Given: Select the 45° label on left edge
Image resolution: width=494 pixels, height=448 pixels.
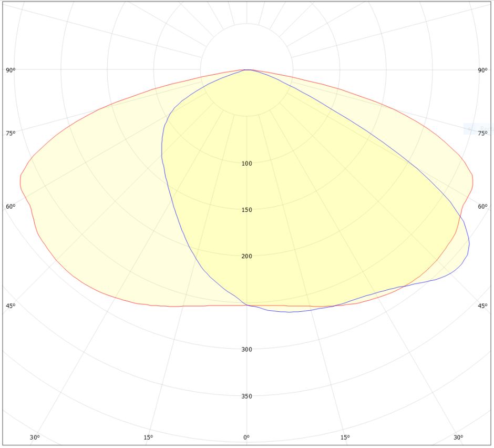Looking at the screenshot, I should [11, 306].
